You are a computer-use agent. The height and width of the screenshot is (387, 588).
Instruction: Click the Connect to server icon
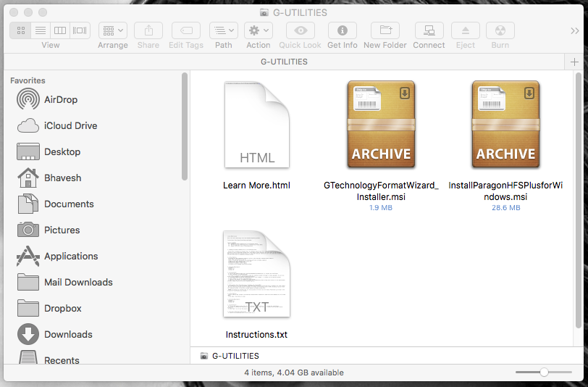click(429, 30)
